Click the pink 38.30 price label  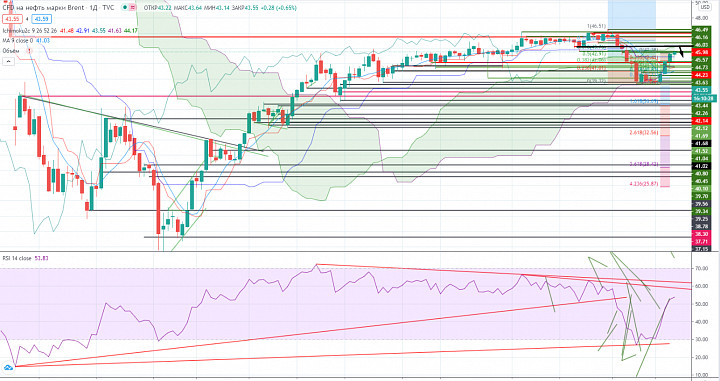pos(701,234)
